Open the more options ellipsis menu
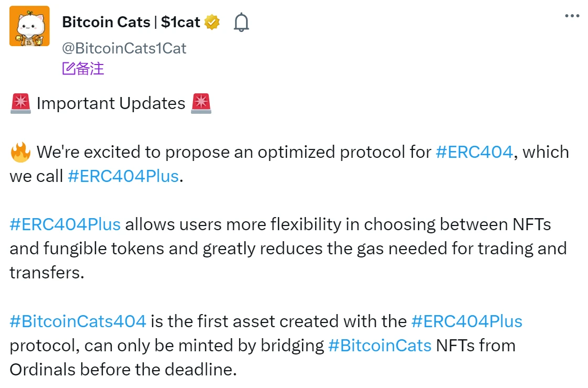 tap(572, 16)
